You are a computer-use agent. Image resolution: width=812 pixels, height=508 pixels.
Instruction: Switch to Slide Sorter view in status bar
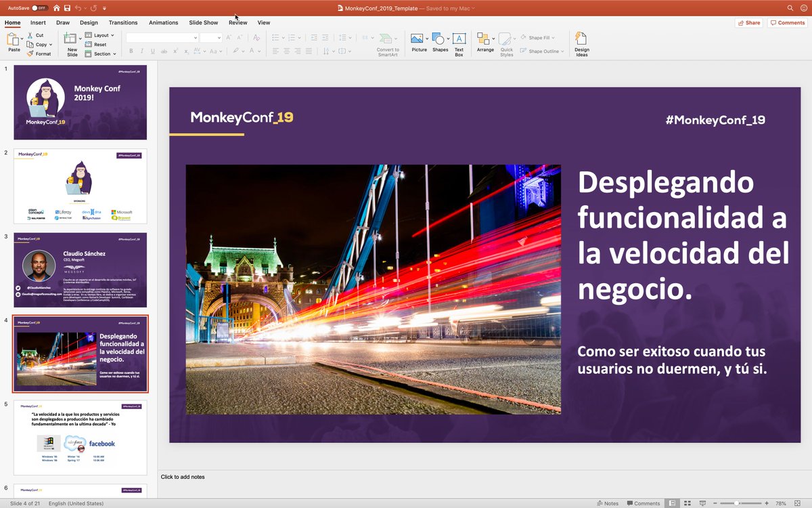pyautogui.click(x=686, y=503)
